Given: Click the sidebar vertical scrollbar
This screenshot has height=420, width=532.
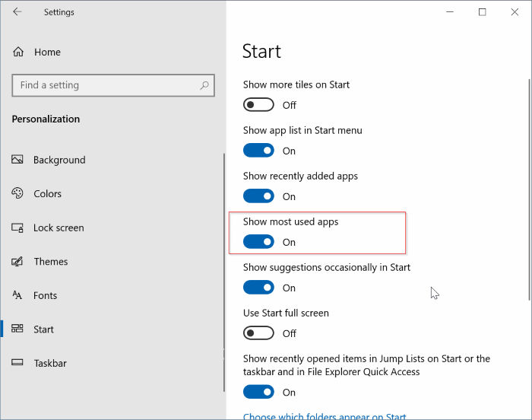Looking at the screenshot, I should pyautogui.click(x=224, y=272).
